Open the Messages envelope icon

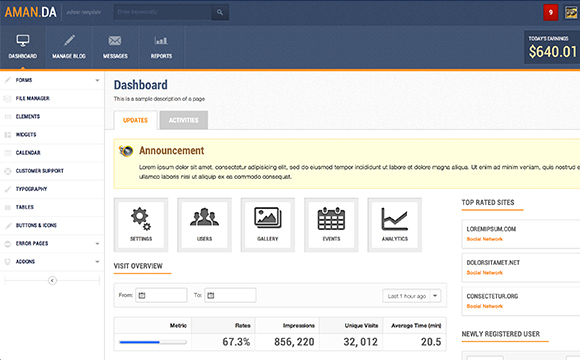tap(115, 47)
